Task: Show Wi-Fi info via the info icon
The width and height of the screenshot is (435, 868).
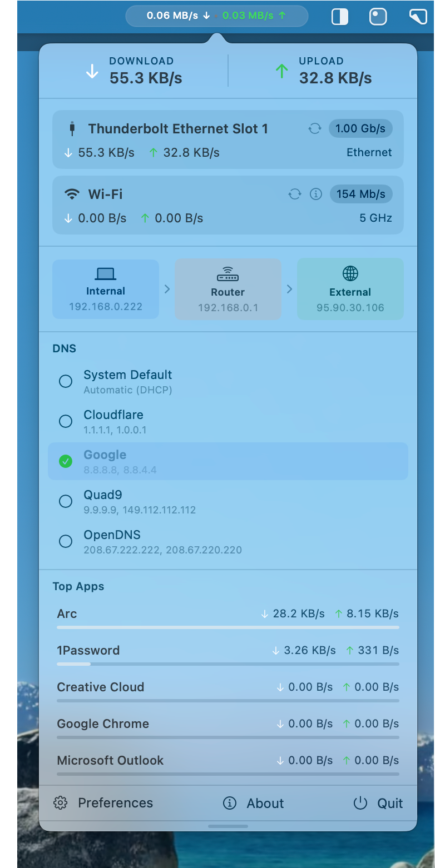Action: click(x=316, y=194)
